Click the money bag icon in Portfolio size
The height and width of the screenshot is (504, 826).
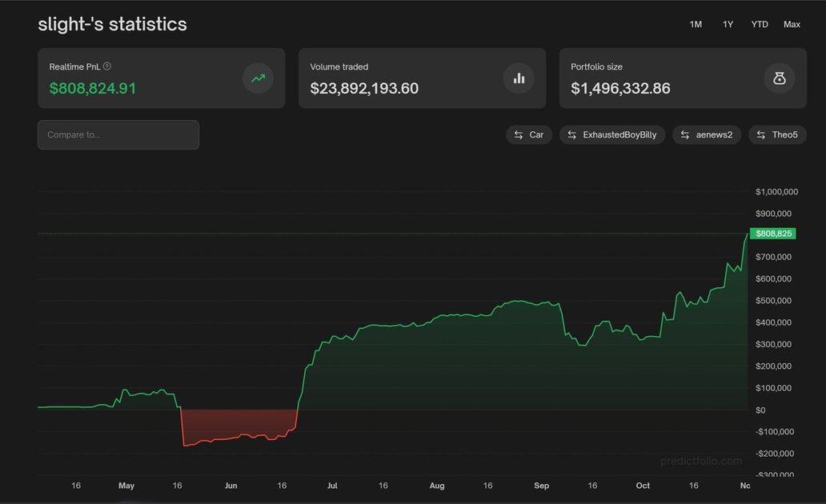click(x=779, y=78)
